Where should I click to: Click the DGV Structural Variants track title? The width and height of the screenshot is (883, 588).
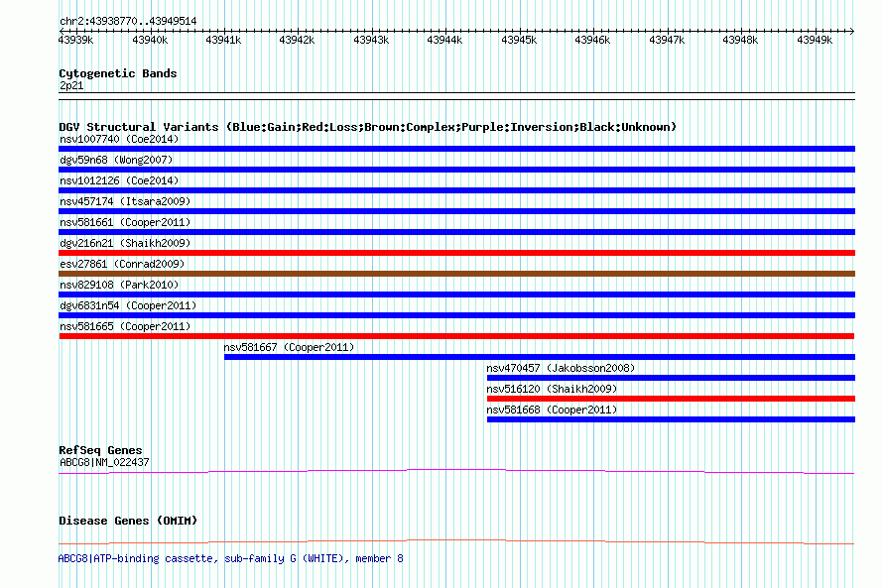367,127
